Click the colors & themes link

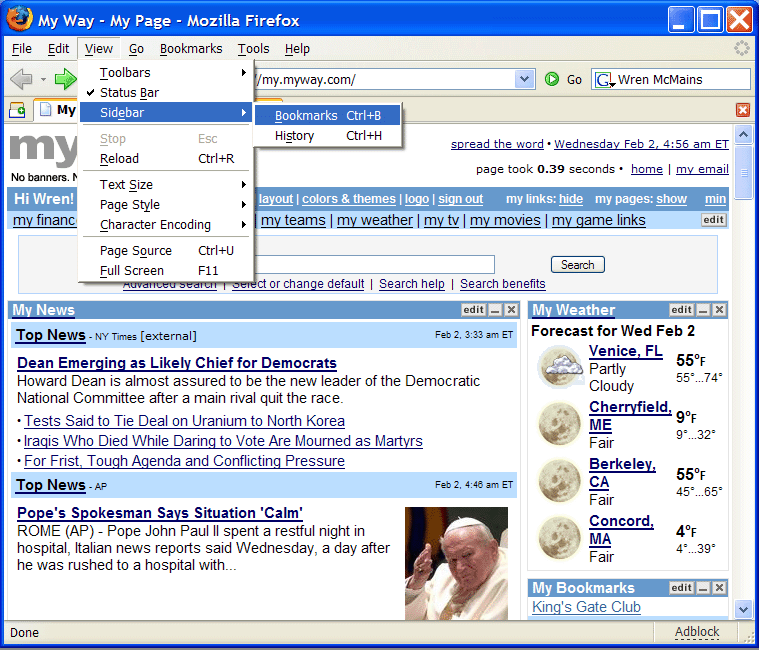click(x=349, y=199)
